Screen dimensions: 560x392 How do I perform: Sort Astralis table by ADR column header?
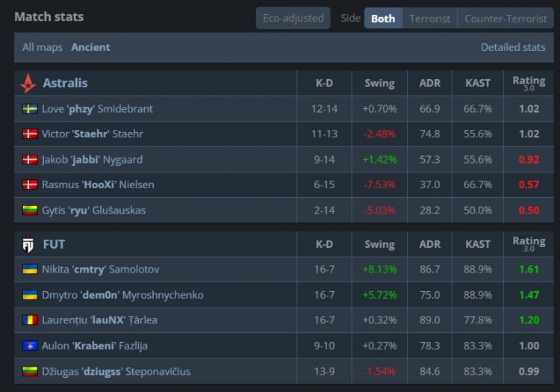430,83
